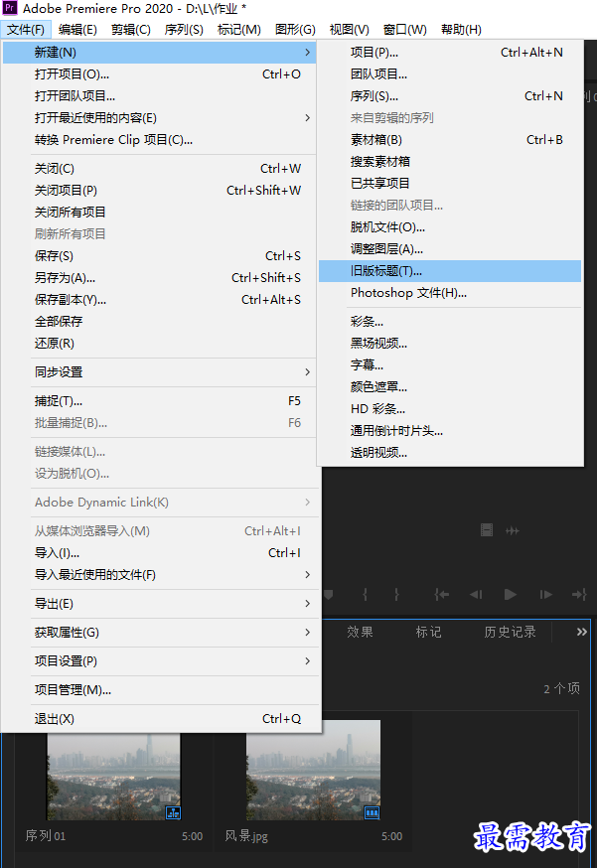Image resolution: width=597 pixels, height=868 pixels.
Task: Click image badge icon on 风景.jpg thumbnail
Action: click(373, 812)
